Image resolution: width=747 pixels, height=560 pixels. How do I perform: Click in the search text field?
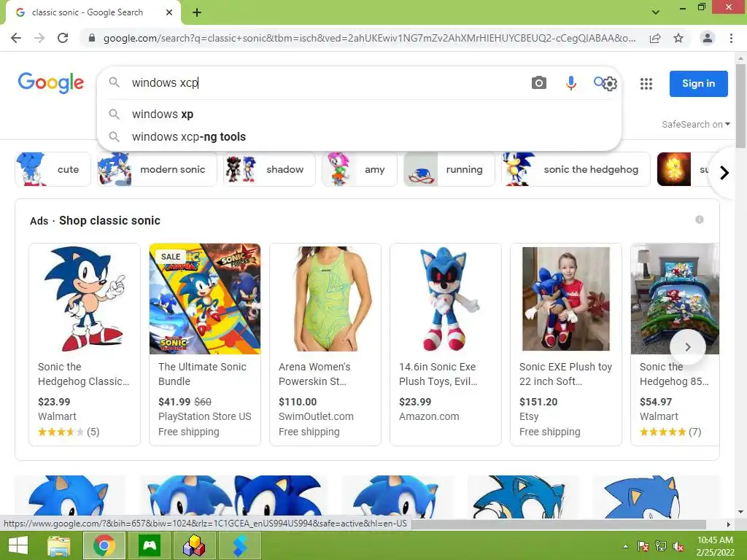pyautogui.click(x=324, y=83)
